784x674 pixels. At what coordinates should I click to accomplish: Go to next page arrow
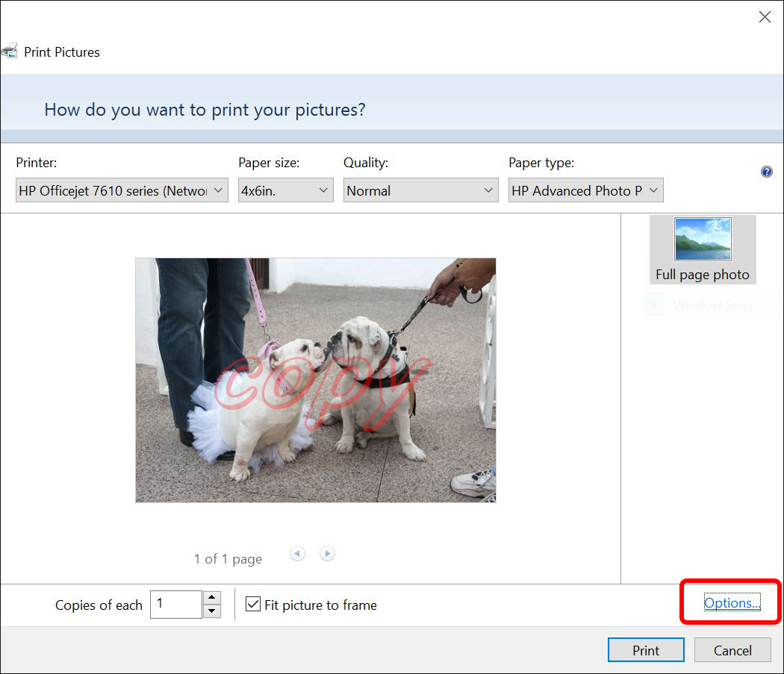click(x=328, y=554)
